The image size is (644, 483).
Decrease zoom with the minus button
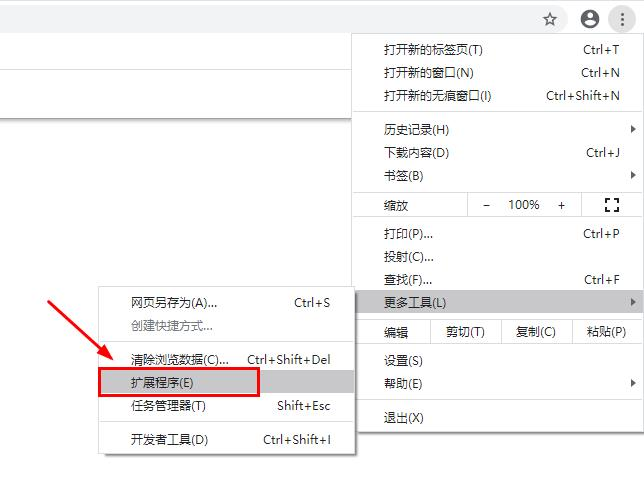(487, 205)
